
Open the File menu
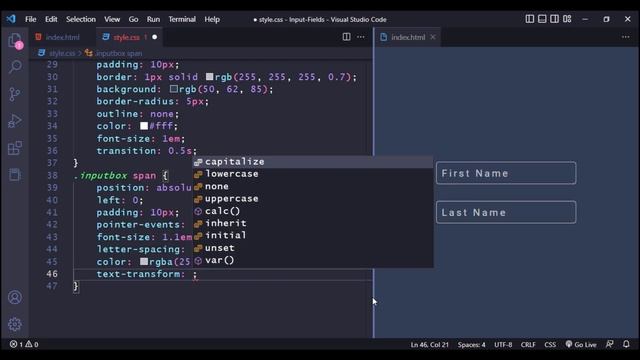point(31,19)
